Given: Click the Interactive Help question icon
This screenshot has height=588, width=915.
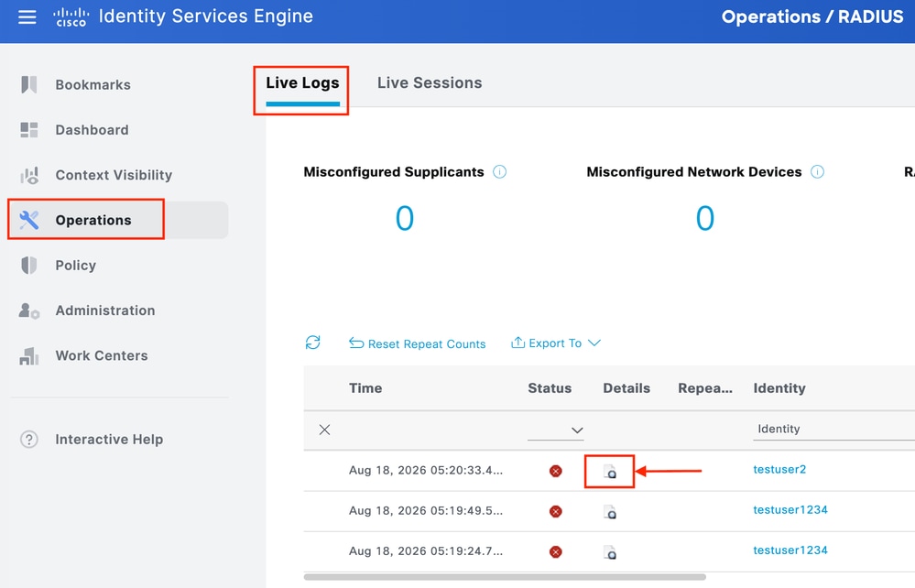Looking at the screenshot, I should 28,440.
